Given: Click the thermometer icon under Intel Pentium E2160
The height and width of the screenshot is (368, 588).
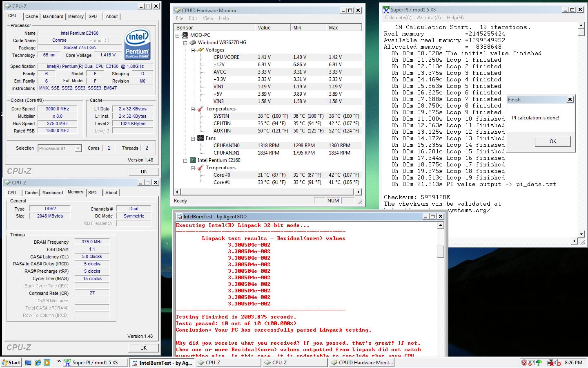Looking at the screenshot, I should [x=200, y=168].
